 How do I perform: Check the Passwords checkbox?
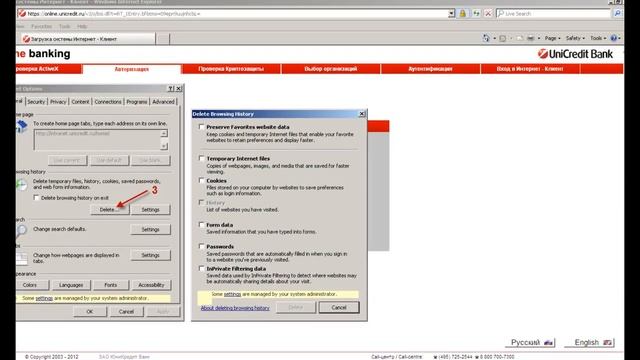point(201,247)
